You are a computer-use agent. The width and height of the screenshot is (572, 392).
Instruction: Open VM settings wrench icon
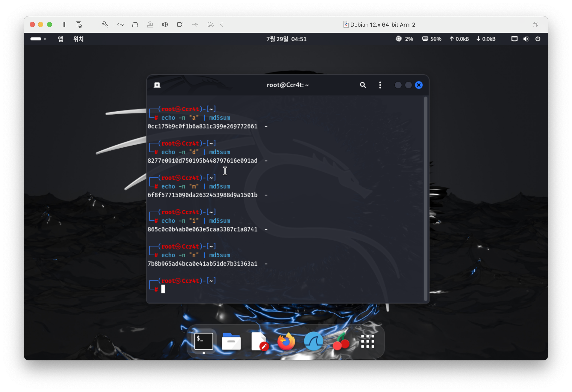click(105, 25)
